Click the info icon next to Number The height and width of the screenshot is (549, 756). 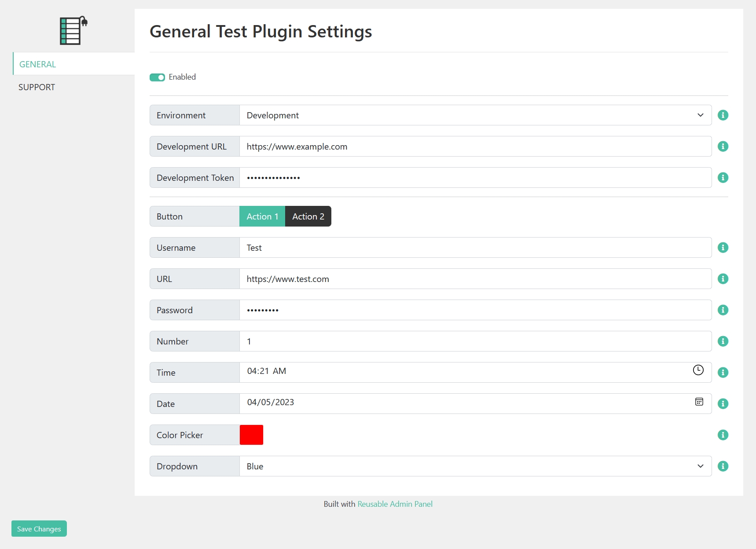[723, 341]
